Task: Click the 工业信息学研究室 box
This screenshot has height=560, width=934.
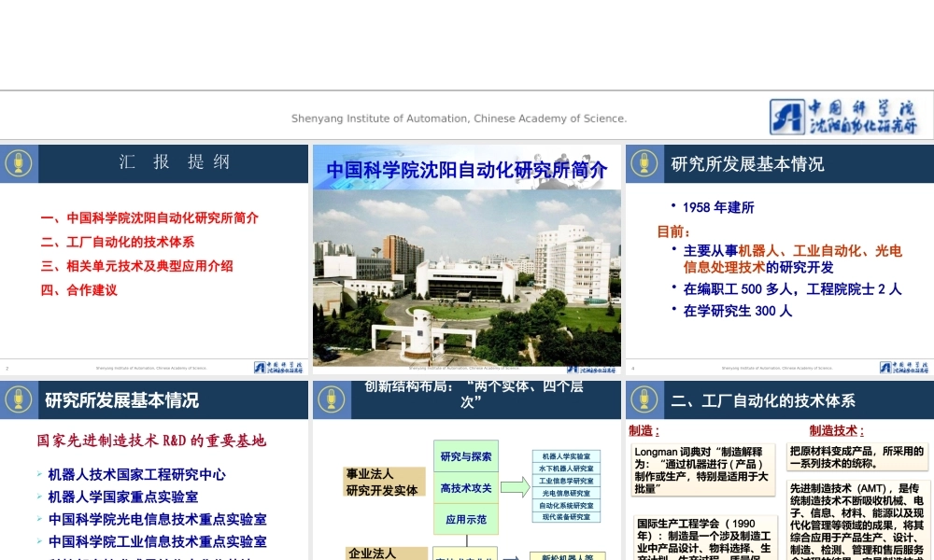Action: [566, 481]
